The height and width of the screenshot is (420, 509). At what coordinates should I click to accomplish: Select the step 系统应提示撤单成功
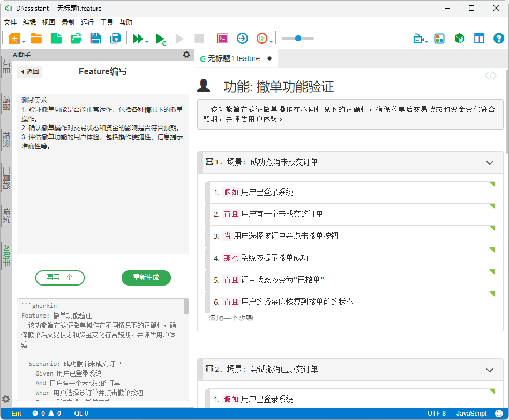click(x=350, y=258)
